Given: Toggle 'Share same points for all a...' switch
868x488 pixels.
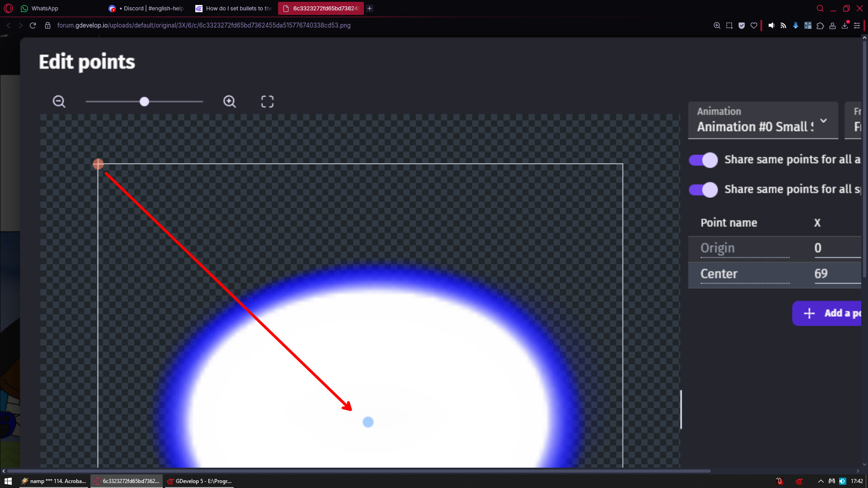Looking at the screenshot, I should click(703, 160).
